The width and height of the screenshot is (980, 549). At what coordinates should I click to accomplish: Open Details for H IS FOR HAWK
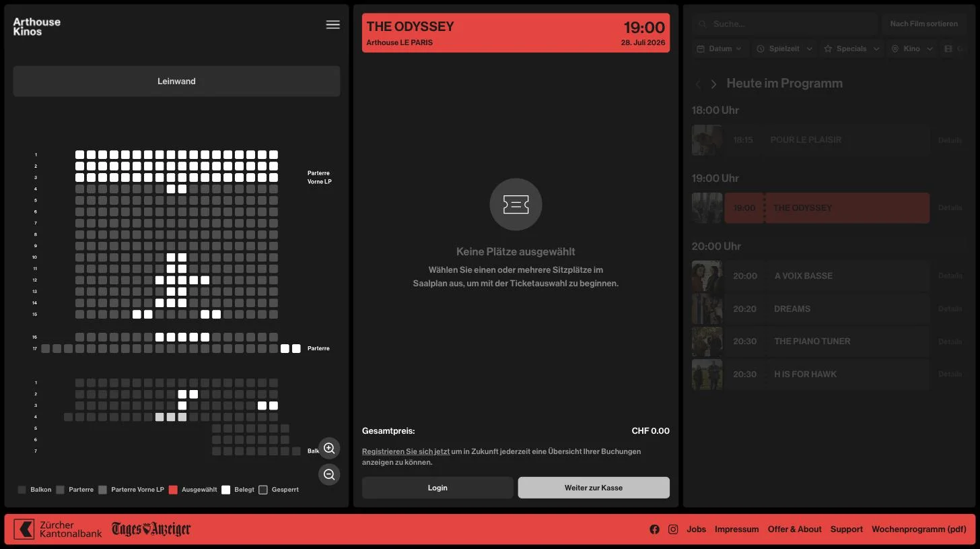950,375
